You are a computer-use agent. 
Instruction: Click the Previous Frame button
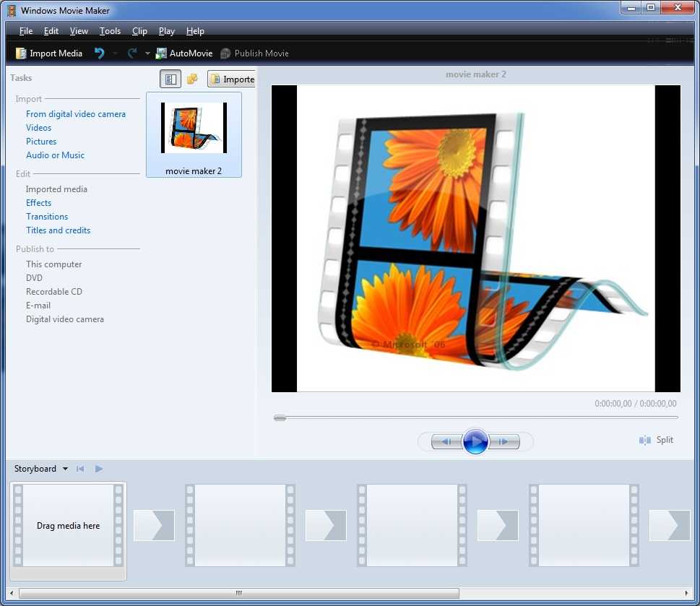click(x=446, y=442)
